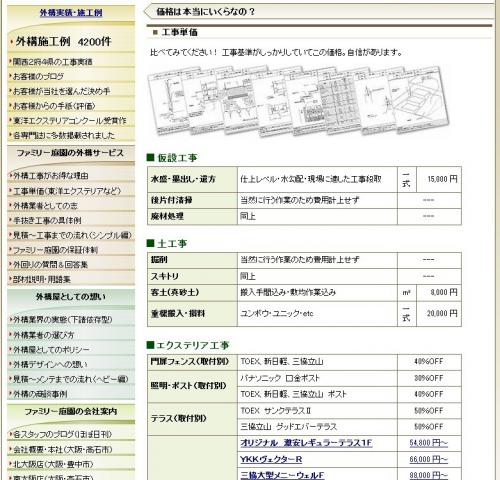Open ファミリー庭園の保証体制 link
This screenshot has height=480, width=500.
[x=55, y=250]
